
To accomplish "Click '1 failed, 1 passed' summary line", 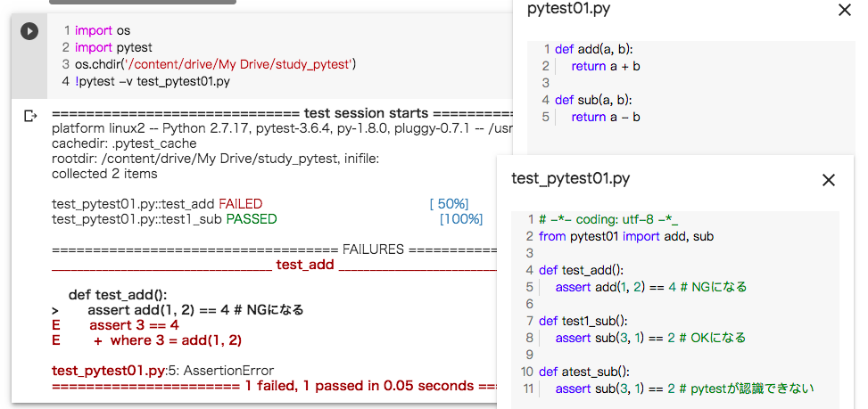I will point(360,385).
